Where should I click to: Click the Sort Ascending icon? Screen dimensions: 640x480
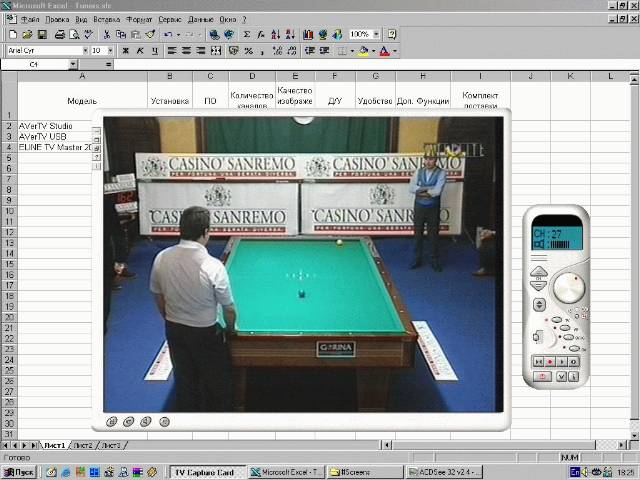(276, 35)
